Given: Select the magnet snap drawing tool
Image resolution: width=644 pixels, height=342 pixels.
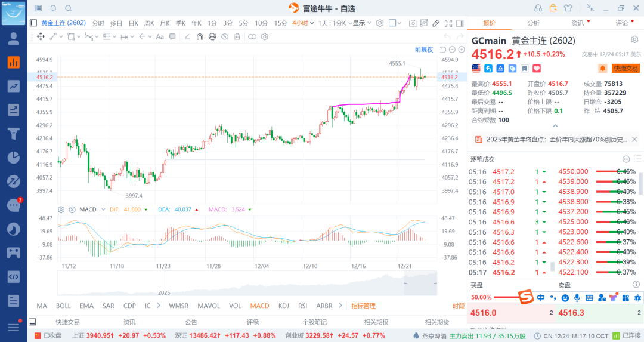Looking at the screenshot, I should 199,36.
